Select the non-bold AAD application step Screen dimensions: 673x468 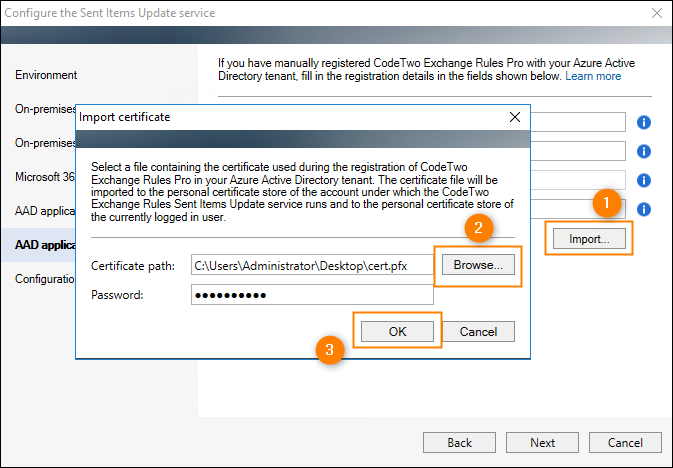tap(45, 211)
